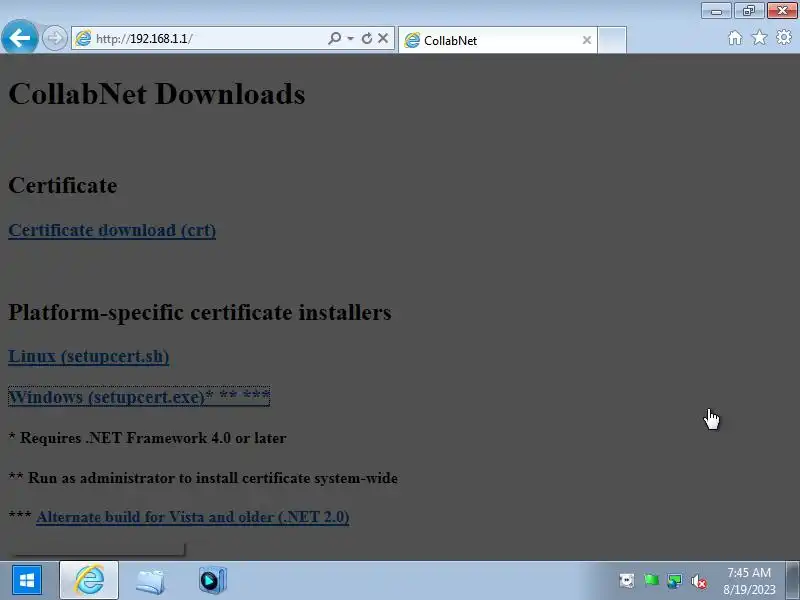The image size is (800, 600).
Task: Open File Explorer from the taskbar
Action: [150, 581]
